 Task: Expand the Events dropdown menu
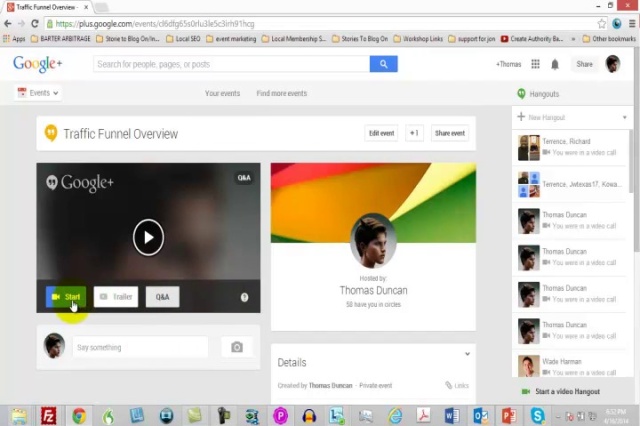(x=38, y=93)
